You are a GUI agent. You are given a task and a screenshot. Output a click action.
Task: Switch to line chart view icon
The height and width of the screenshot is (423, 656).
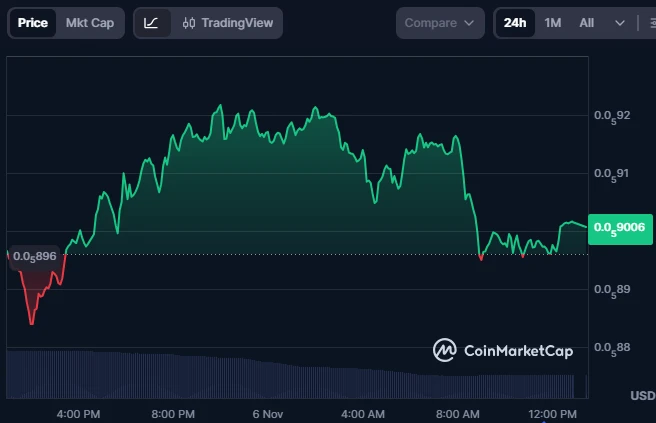tap(151, 23)
